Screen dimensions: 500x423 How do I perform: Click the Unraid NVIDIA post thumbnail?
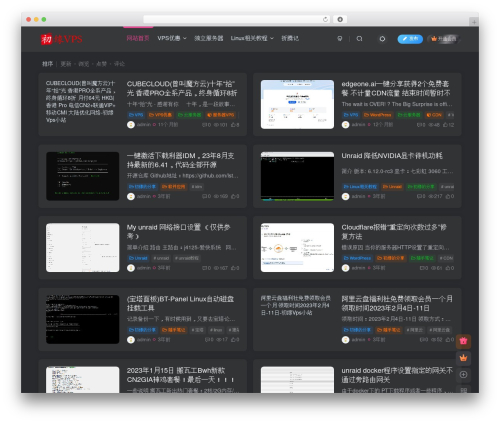297,176
